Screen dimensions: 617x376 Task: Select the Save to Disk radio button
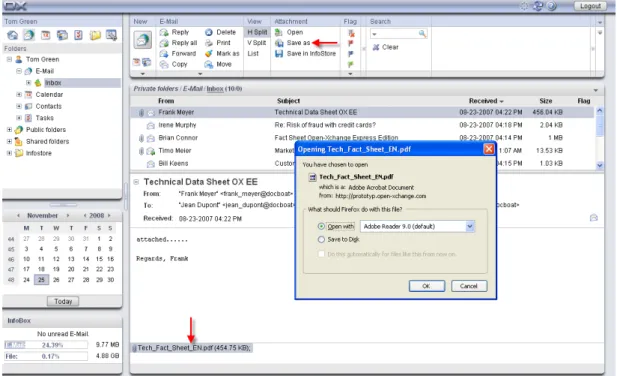coord(321,240)
